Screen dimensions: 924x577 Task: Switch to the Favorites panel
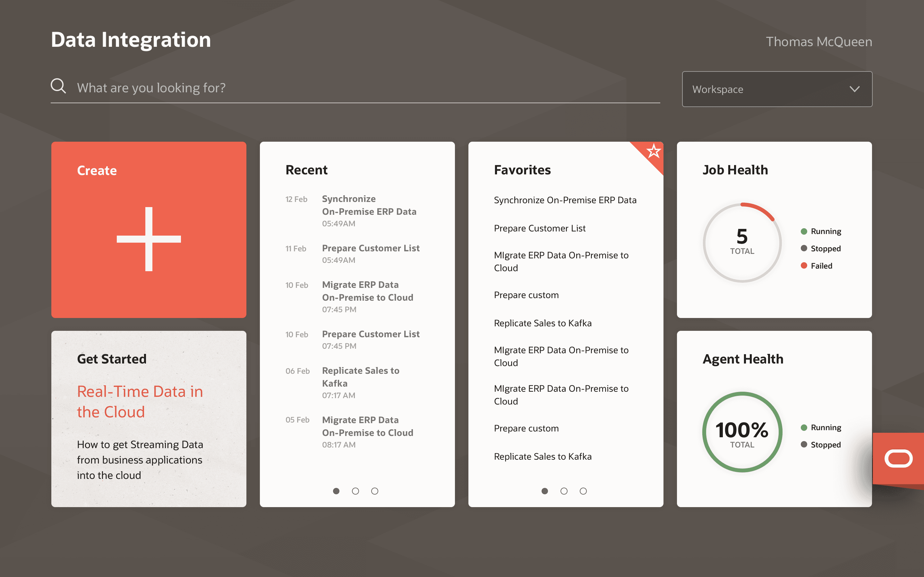pyautogui.click(x=522, y=170)
